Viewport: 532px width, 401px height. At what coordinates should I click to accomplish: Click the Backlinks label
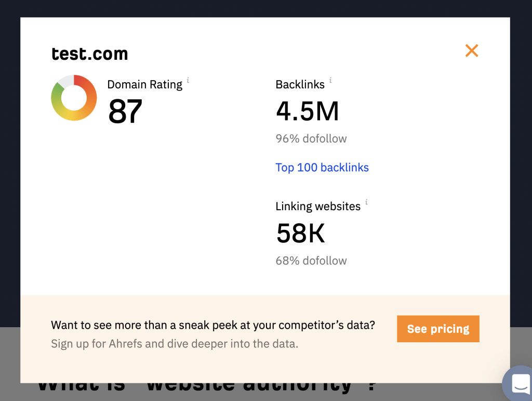coord(300,85)
